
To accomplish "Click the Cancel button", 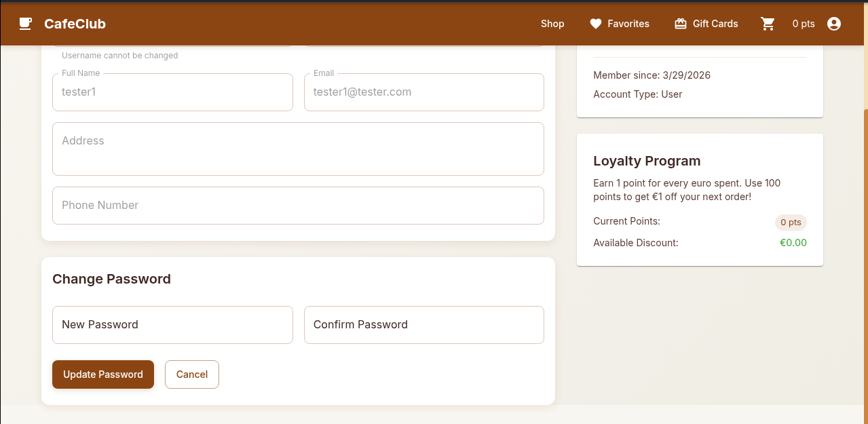I will coord(191,374).
